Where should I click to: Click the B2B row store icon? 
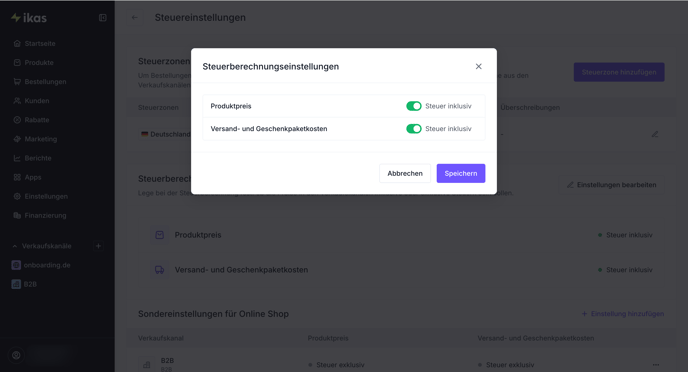(x=147, y=365)
